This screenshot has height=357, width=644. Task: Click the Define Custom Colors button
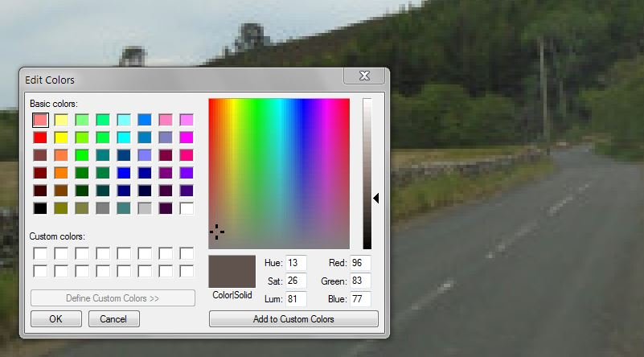113,298
